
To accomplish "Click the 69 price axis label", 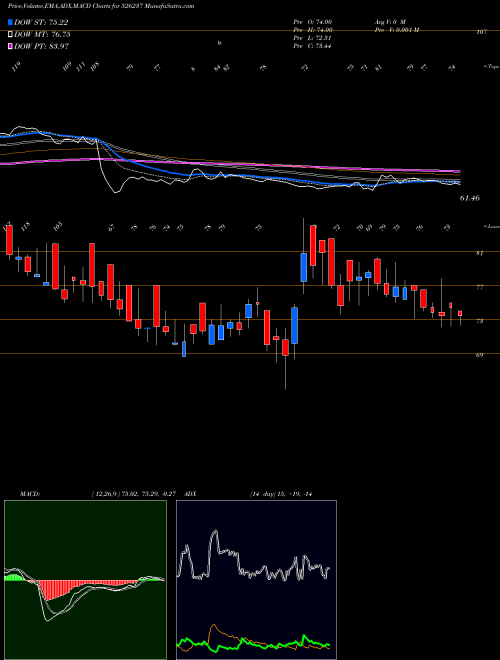I will [479, 355].
